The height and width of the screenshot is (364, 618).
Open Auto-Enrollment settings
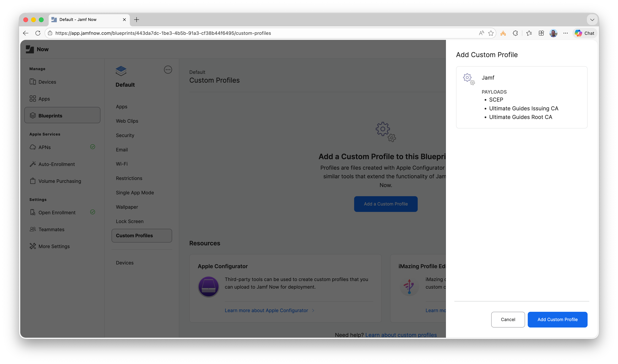coord(57,164)
